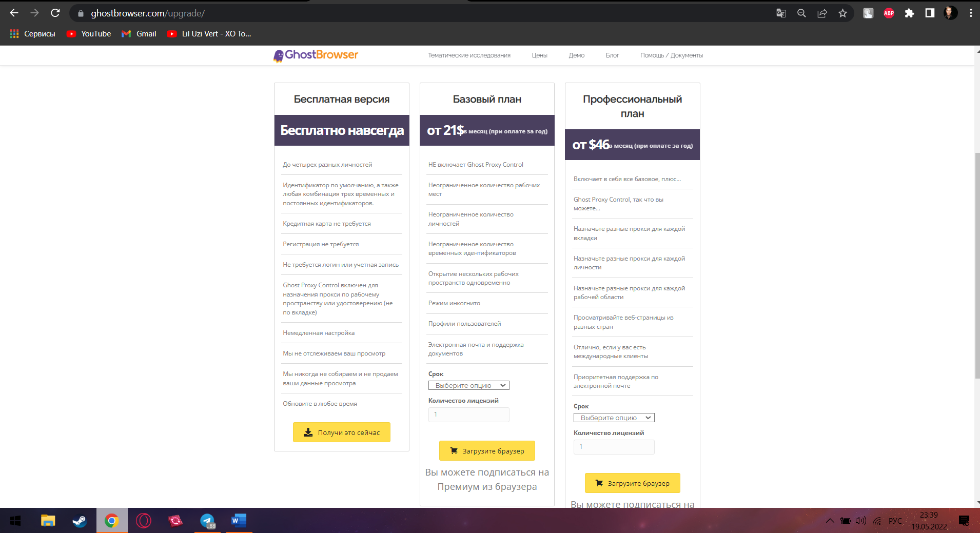Viewport: 980px width, 533px height.
Task: Click the address bar URL
Action: [148, 13]
